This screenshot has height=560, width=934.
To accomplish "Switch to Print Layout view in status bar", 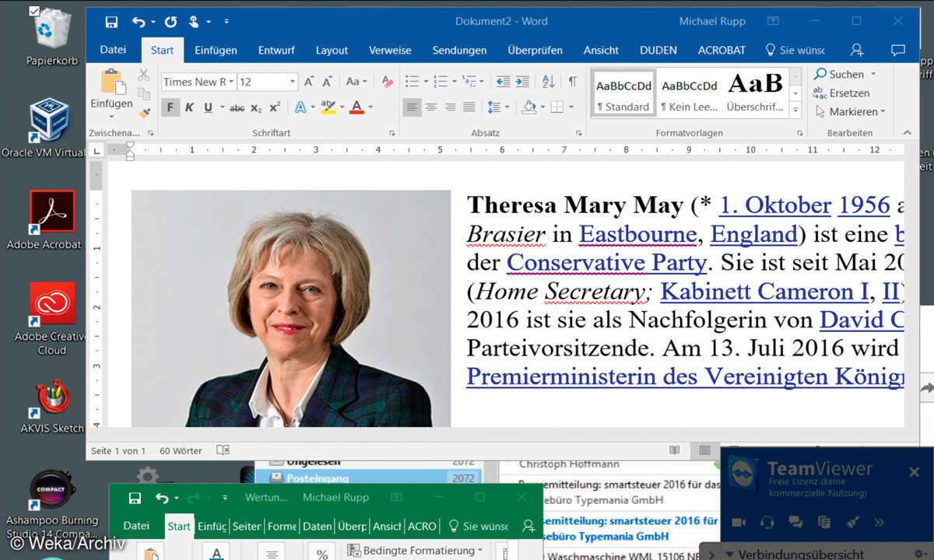I will (704, 450).
